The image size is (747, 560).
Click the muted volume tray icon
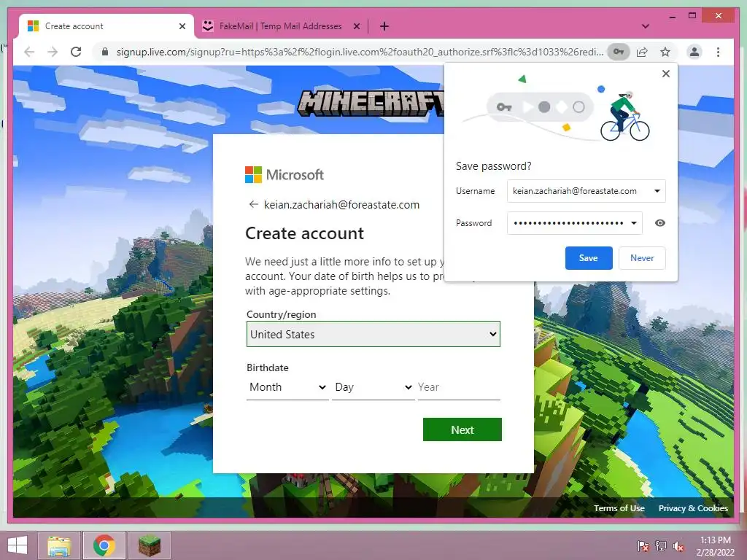click(x=678, y=546)
